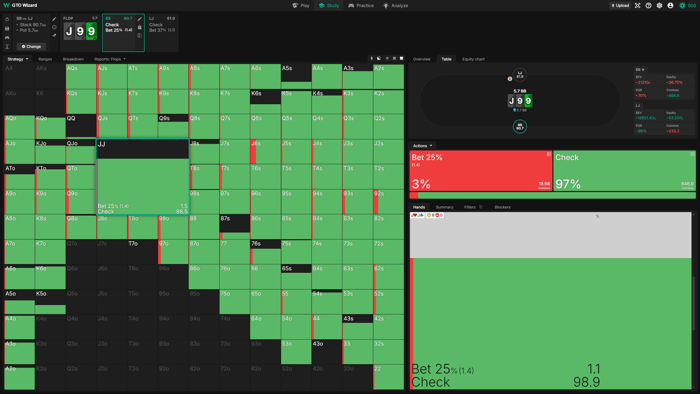Select the Table tab
Screen dimensions: 700x394
(446, 59)
